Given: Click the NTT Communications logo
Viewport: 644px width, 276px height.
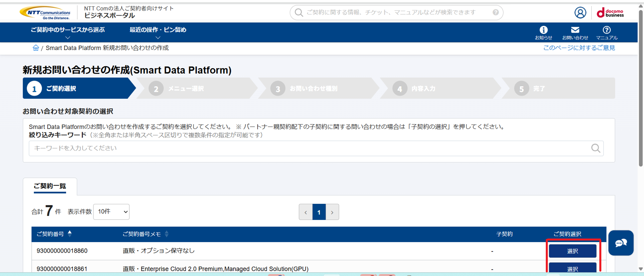Looking at the screenshot, I should point(45,13).
